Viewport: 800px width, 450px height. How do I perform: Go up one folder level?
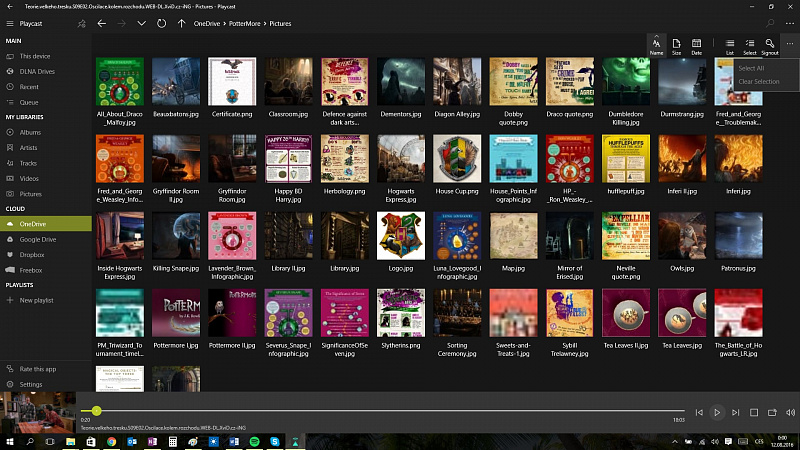pyautogui.click(x=181, y=23)
